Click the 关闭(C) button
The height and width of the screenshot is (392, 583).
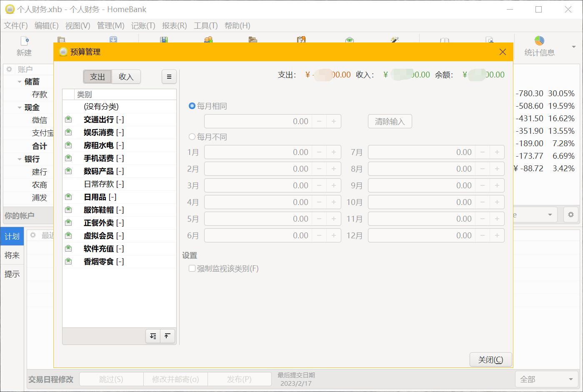tap(490, 360)
